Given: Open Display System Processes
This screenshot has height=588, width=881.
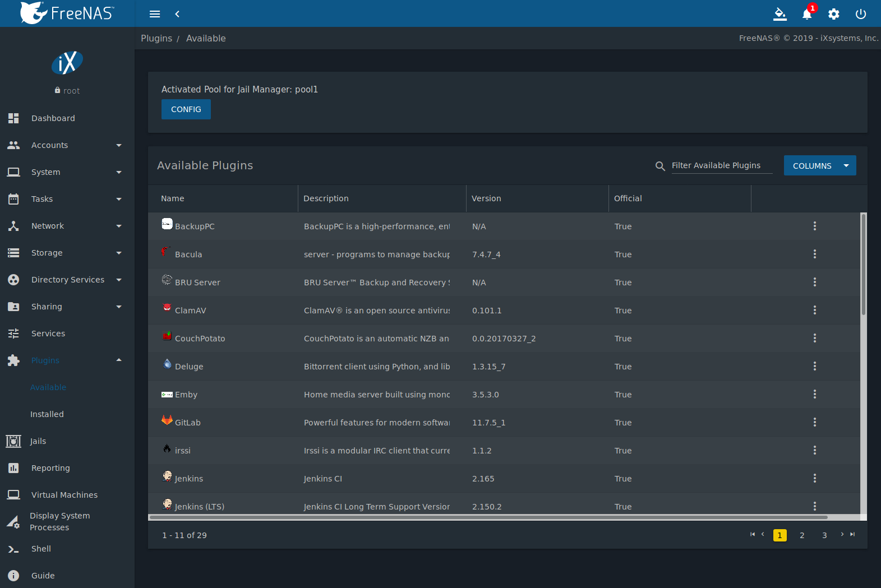Looking at the screenshot, I should click(x=67, y=521).
